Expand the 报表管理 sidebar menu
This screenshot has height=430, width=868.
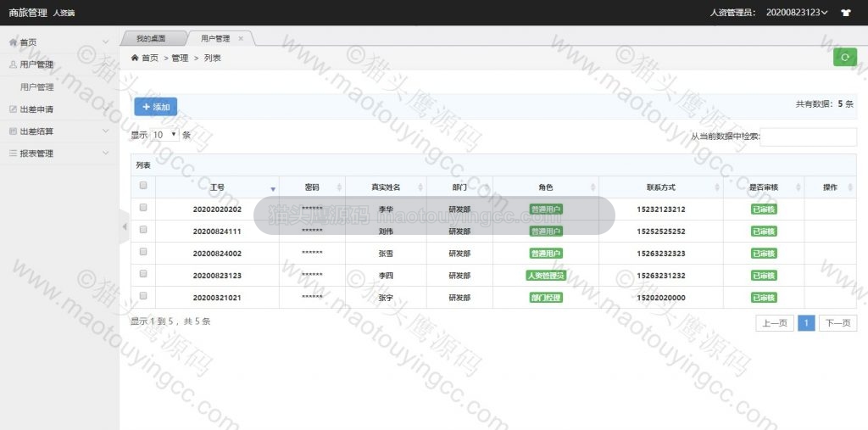(x=59, y=154)
